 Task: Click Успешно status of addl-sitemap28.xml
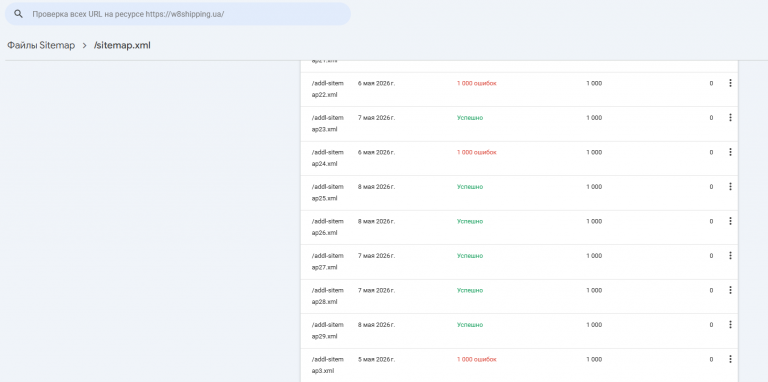[470, 290]
